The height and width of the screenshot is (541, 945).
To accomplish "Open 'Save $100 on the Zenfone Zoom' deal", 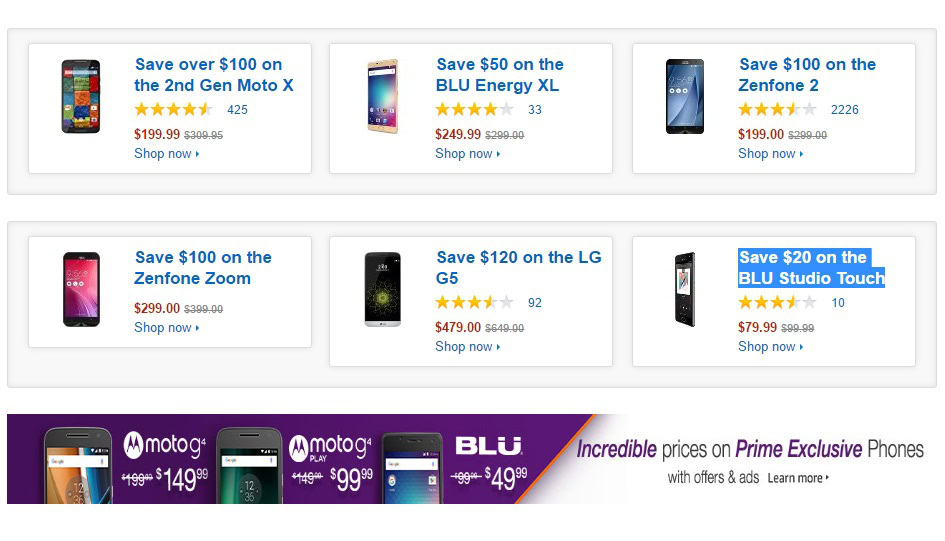I will pos(203,268).
